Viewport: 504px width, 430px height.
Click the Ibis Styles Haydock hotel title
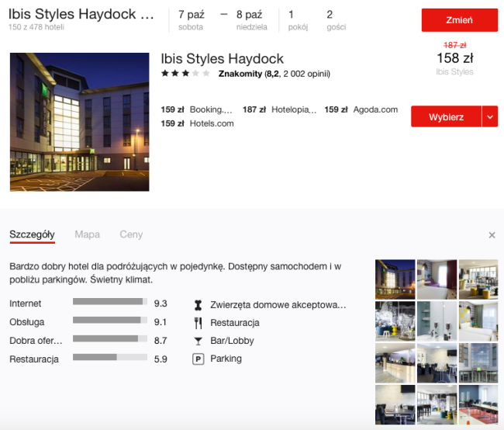click(222, 59)
